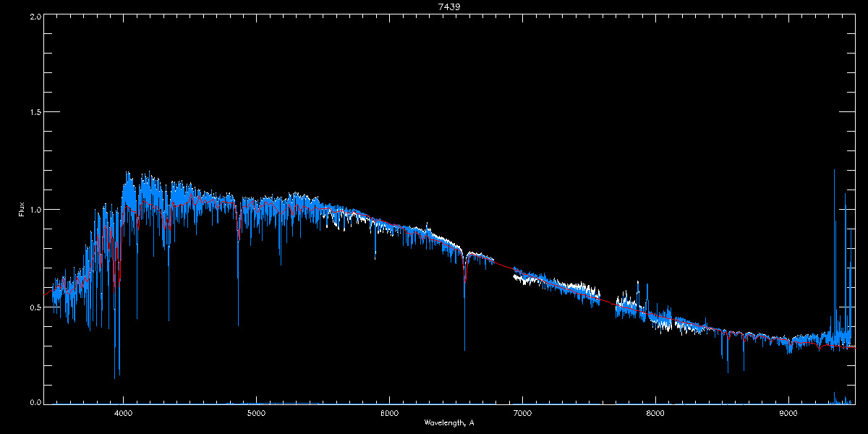Image resolution: width=868 pixels, height=434 pixels.
Task: Click the 7000 wavelength tick label
Action: (x=522, y=414)
